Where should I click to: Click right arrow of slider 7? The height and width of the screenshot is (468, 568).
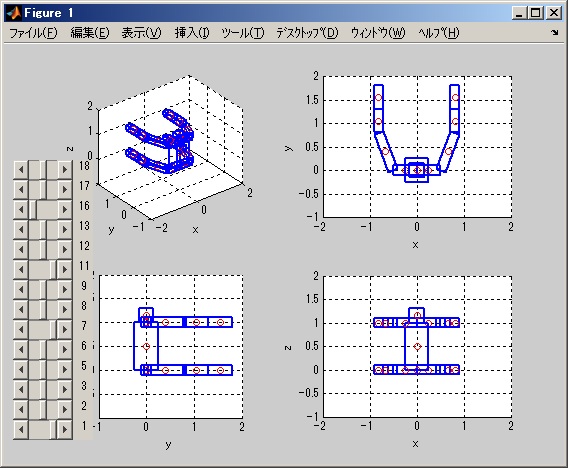click(65, 329)
